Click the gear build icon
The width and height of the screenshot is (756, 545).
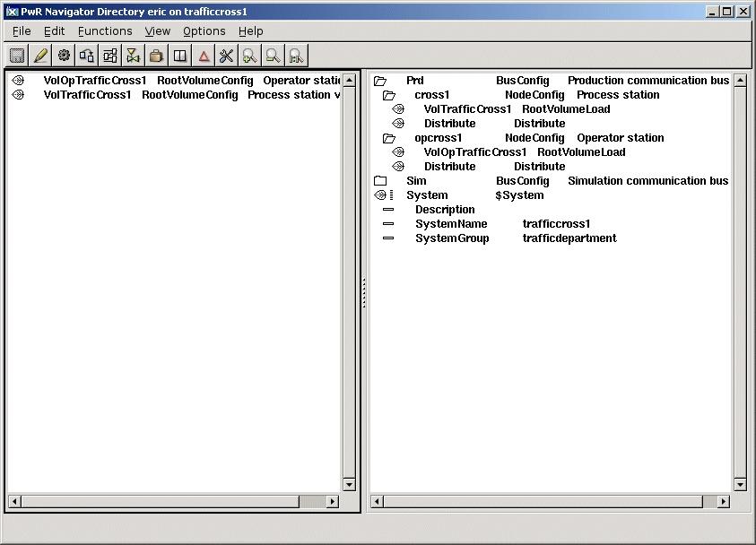pyautogui.click(x=64, y=56)
